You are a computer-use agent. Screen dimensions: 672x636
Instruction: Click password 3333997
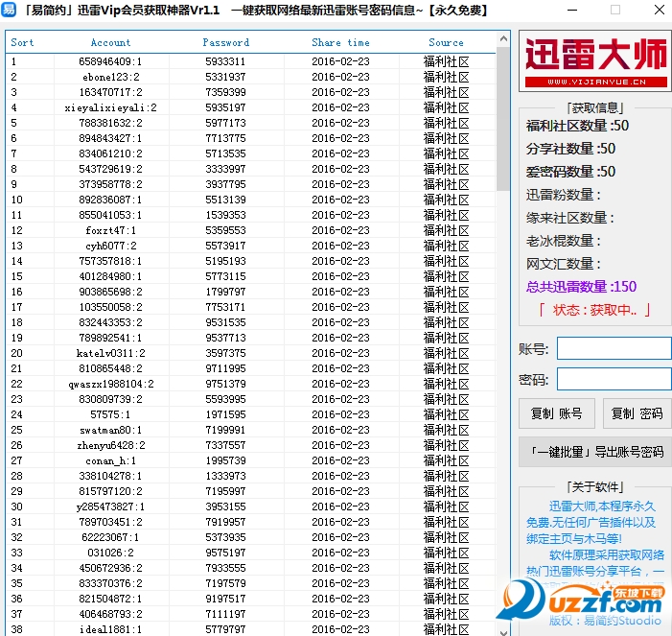pyautogui.click(x=226, y=169)
